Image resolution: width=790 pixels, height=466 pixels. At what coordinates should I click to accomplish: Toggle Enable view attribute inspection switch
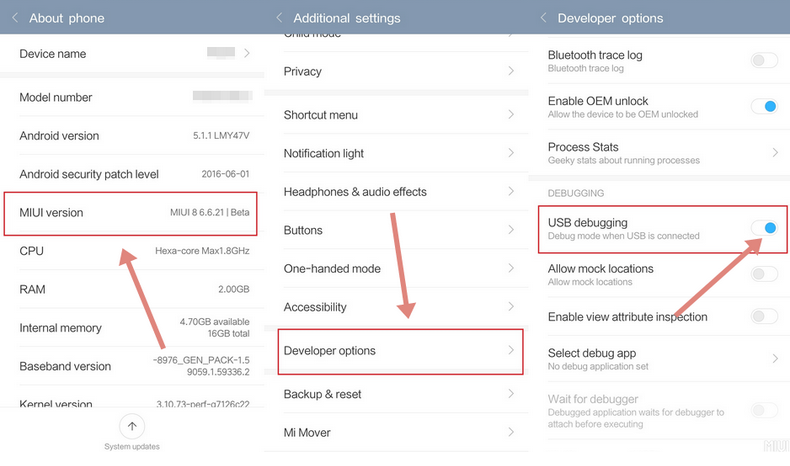764,316
